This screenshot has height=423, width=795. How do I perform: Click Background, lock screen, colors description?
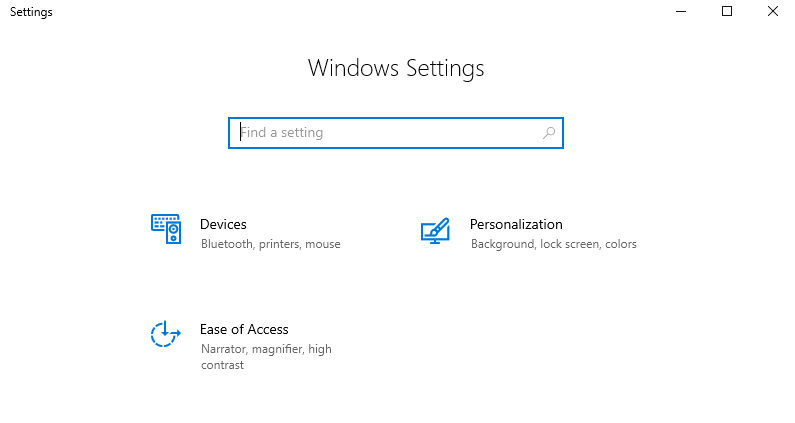554,244
